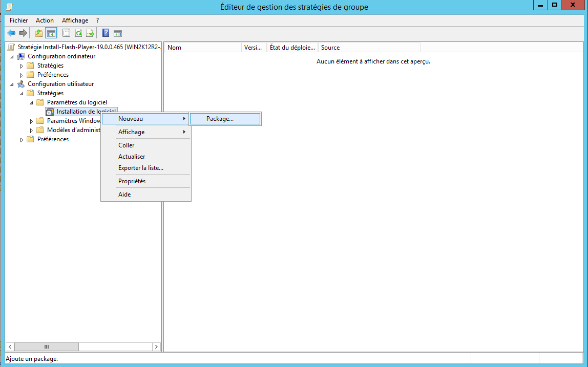
Task: Choose Package... from the Nouveau submenu
Action: point(220,119)
